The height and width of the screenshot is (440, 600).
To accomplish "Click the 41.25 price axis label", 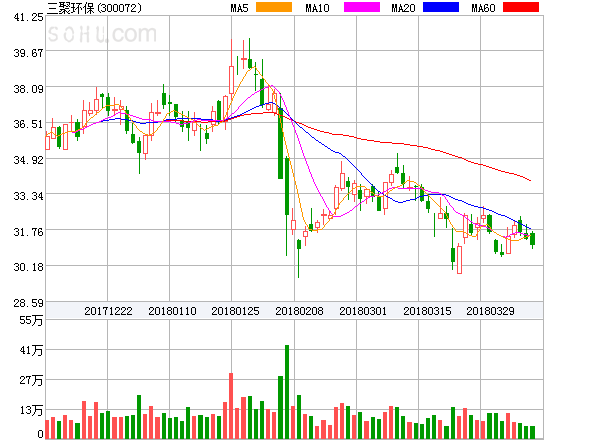I will click(28, 17).
